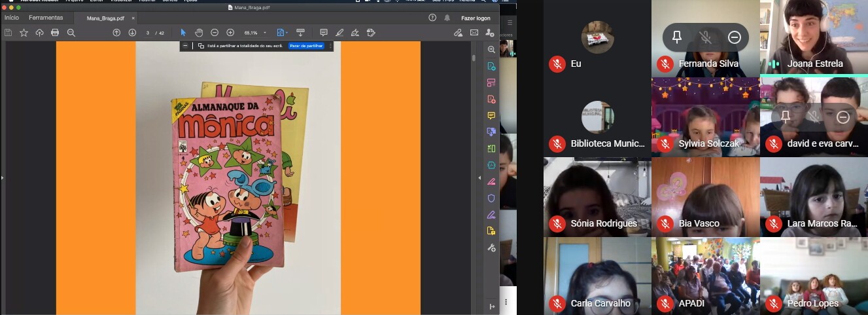Pin david e eva carv... video tile
868x315 pixels.
click(x=786, y=117)
